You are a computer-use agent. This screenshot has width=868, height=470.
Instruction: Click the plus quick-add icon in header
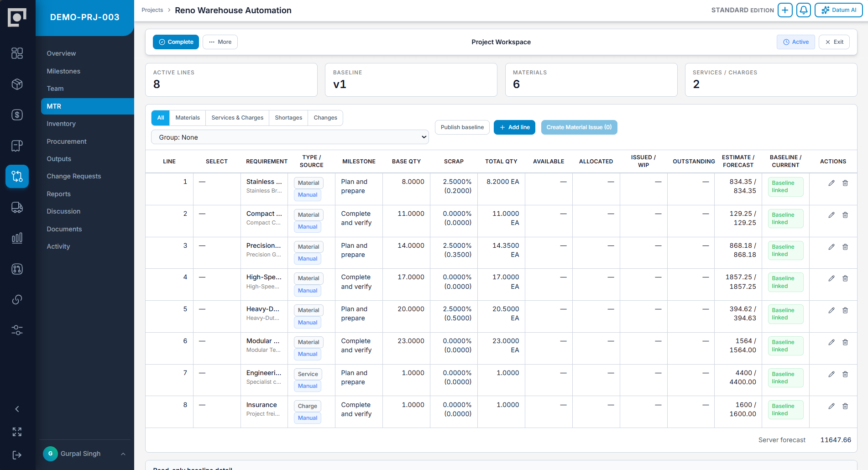785,10
